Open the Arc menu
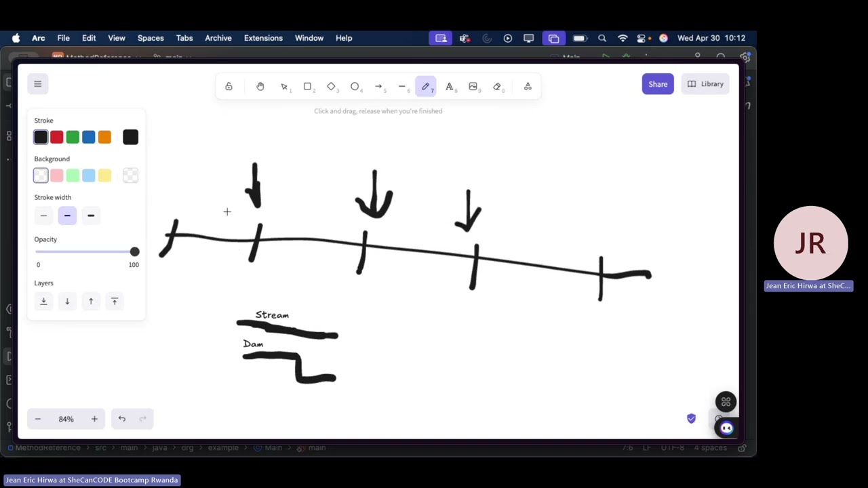868x488 pixels. coord(39,38)
